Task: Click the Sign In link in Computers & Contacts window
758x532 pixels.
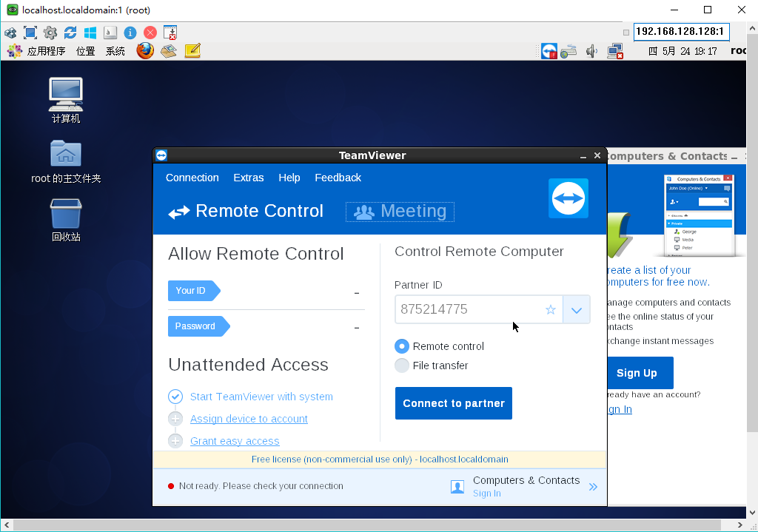Action: (620, 409)
